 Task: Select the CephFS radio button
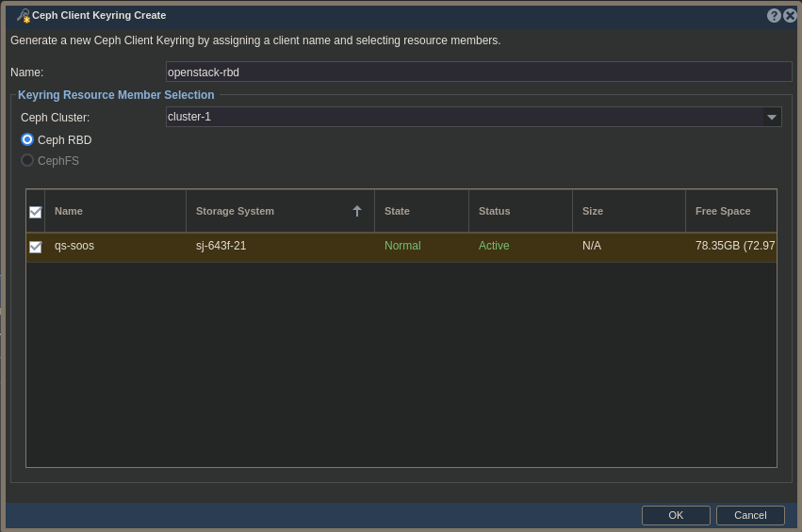tap(27, 160)
